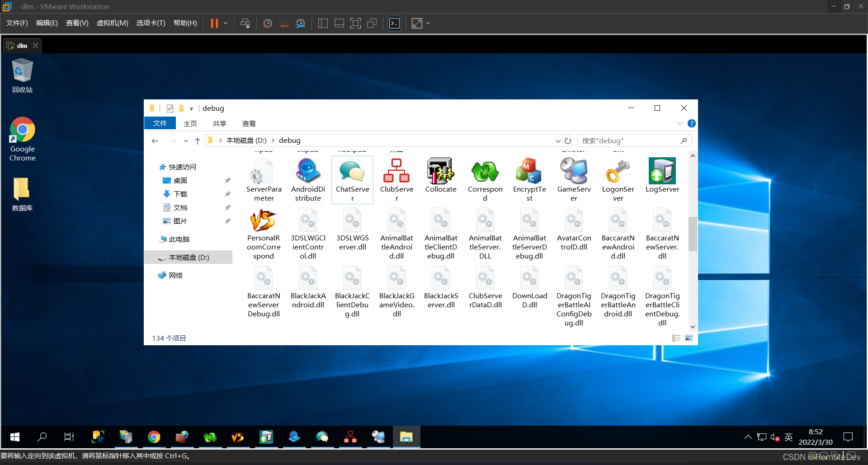Open the VMware console view button
This screenshot has width=868, height=465.
pyautogui.click(x=395, y=23)
